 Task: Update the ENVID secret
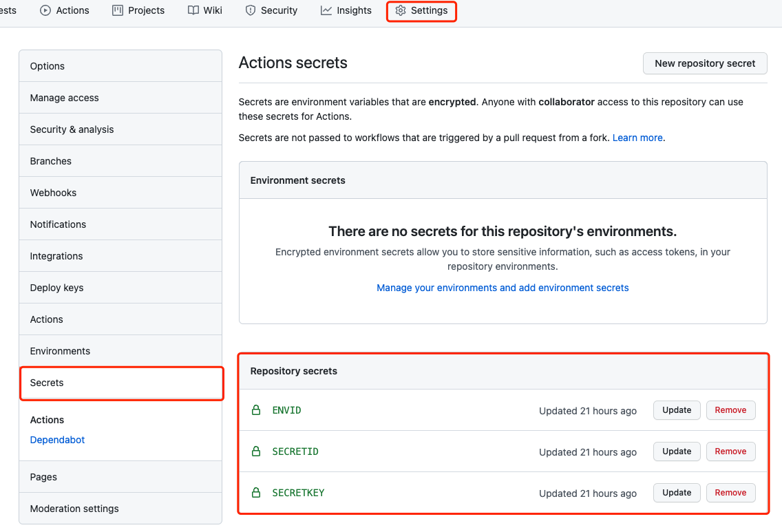(677, 410)
